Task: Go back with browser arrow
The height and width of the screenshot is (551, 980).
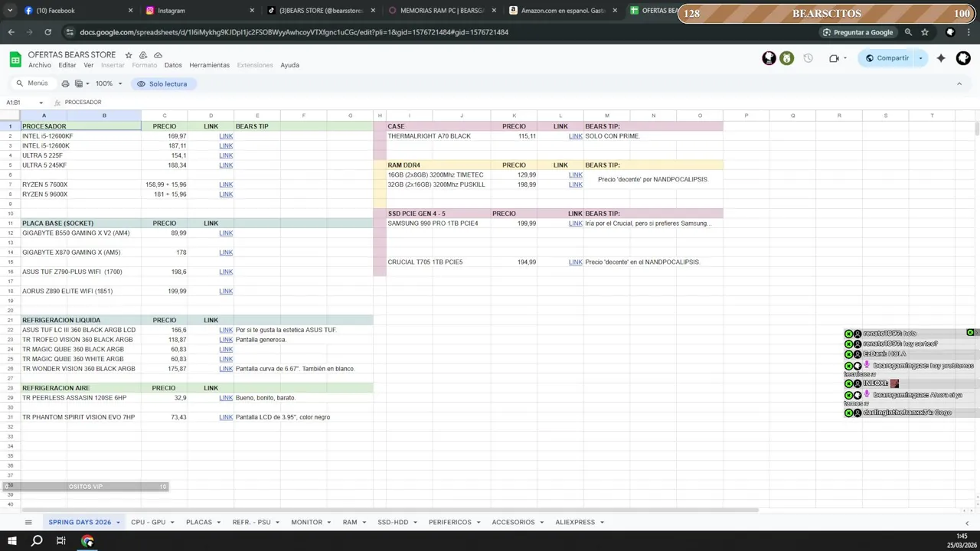Action: [11, 32]
